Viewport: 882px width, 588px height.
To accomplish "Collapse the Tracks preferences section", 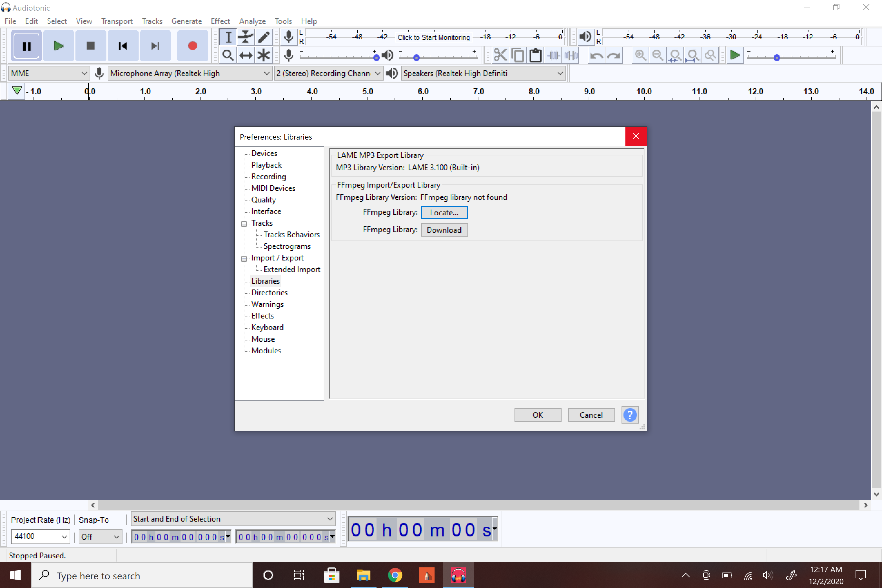I will [x=244, y=223].
